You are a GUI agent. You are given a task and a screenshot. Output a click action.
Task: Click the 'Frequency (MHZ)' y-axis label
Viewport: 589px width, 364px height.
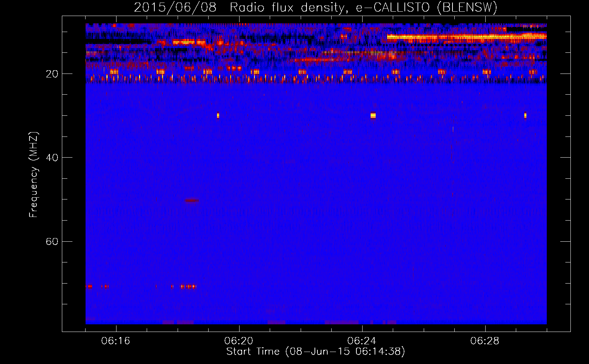33,175
